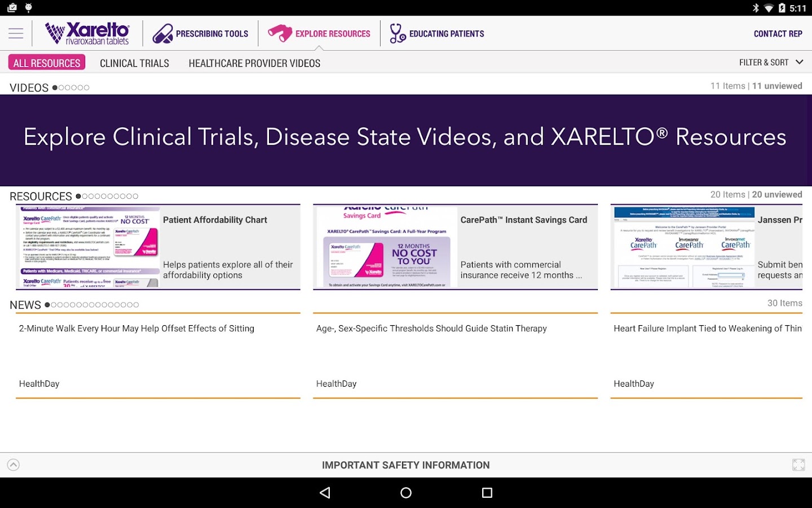
Task: Tap the battery status icon
Action: pyautogui.click(x=782, y=8)
